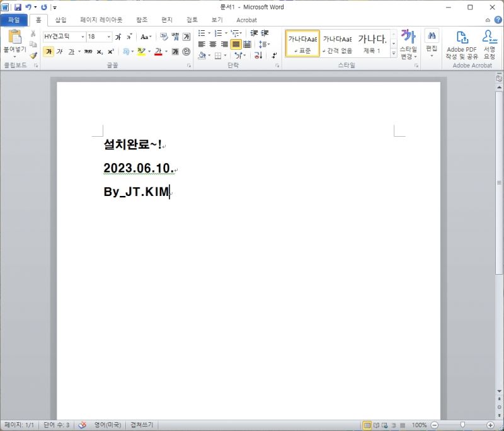
Task: Click the 파일 file button
Action: [x=14, y=20]
